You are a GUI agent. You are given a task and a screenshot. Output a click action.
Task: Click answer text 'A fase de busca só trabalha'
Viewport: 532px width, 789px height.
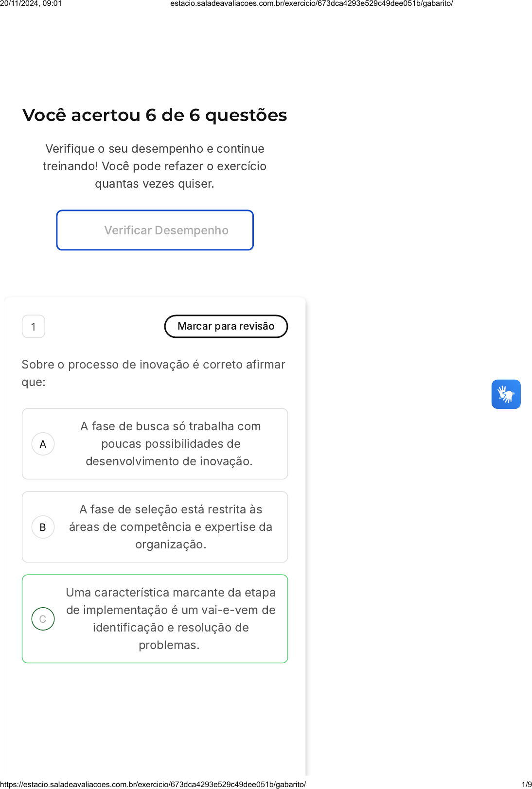tap(170, 426)
